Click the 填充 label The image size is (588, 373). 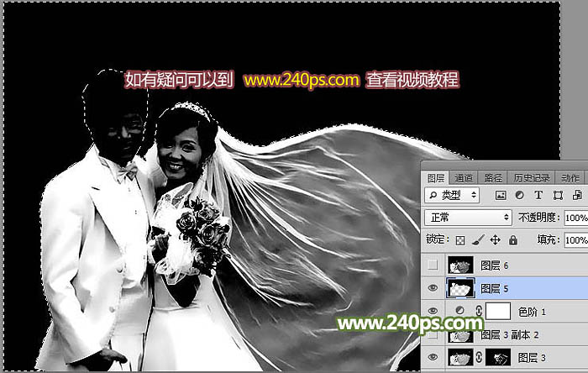click(x=549, y=240)
